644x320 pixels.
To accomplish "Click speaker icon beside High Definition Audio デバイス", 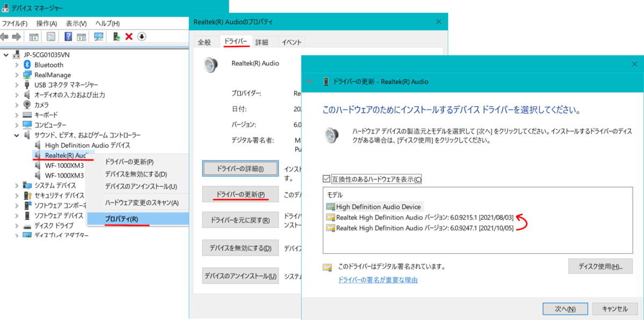I will (38, 145).
